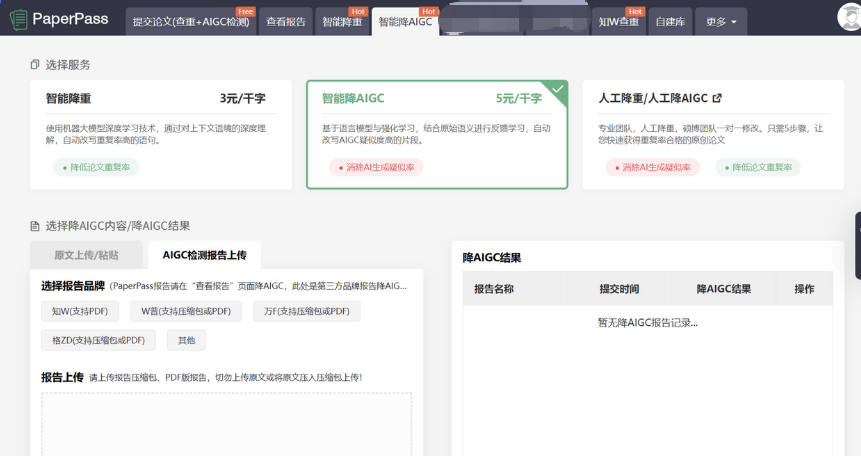Click the 暂无降AIGC报告记录 message
This screenshot has width=861, height=456.
pyautogui.click(x=647, y=322)
